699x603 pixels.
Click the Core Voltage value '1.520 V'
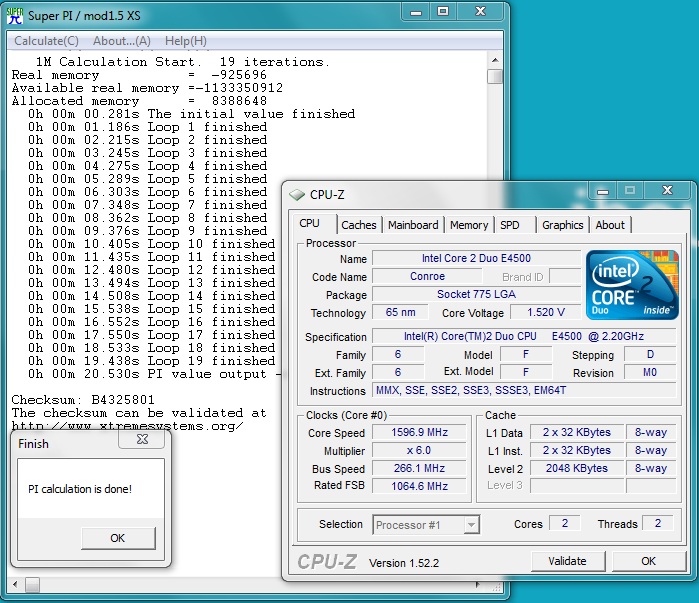(x=546, y=312)
